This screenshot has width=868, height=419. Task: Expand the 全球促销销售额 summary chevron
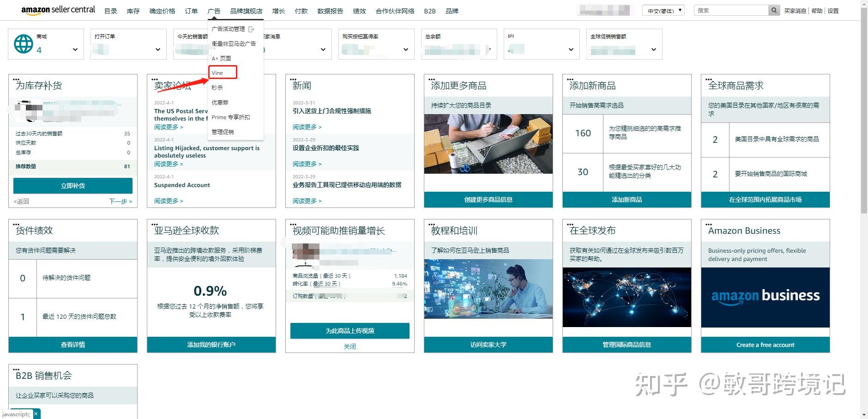pyautogui.click(x=654, y=49)
